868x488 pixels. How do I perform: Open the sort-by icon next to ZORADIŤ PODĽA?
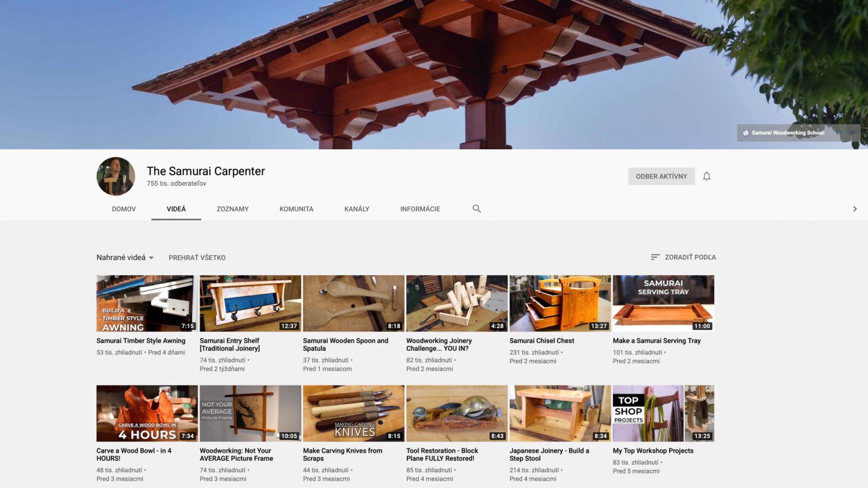point(655,257)
